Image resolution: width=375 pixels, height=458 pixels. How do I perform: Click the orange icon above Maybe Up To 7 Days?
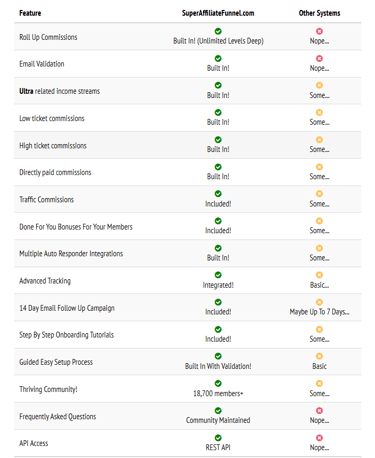319,302
